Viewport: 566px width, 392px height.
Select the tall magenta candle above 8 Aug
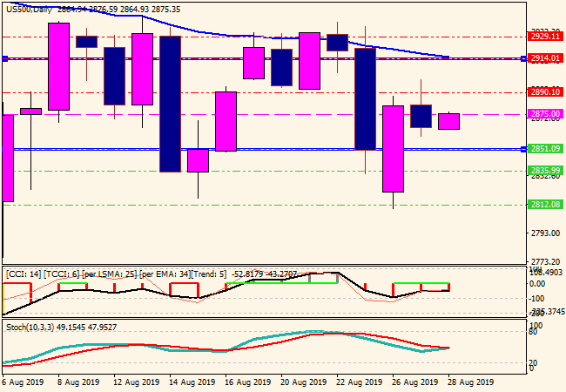pyautogui.click(x=58, y=66)
